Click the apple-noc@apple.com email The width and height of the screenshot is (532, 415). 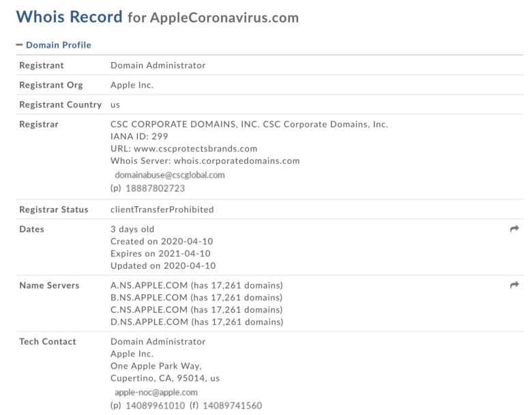point(156,392)
